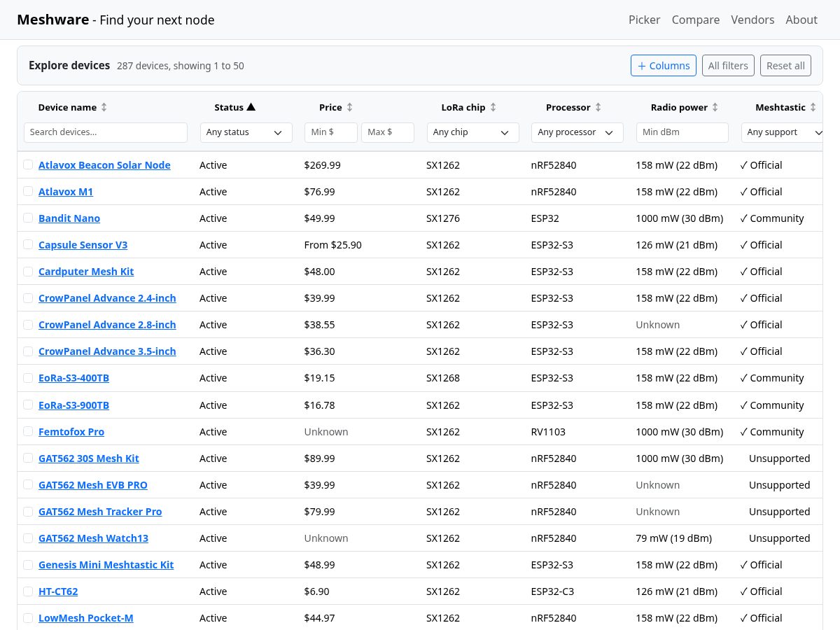The image size is (840, 630).
Task: Open the Any support dropdown
Action: coord(783,132)
